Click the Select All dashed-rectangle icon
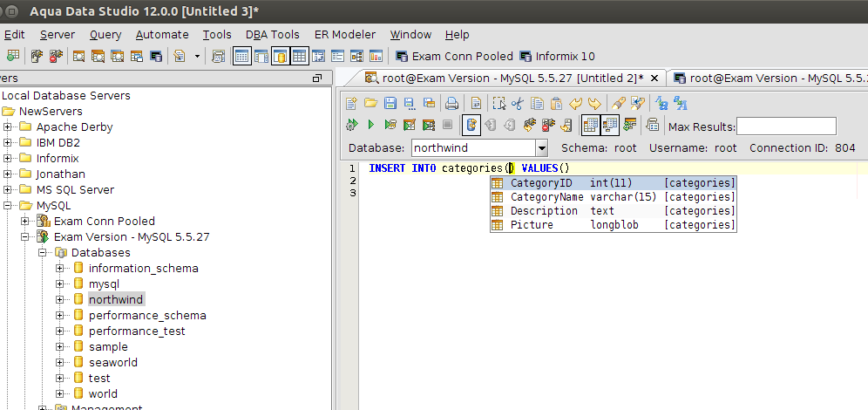The height and width of the screenshot is (410, 868). (498, 103)
